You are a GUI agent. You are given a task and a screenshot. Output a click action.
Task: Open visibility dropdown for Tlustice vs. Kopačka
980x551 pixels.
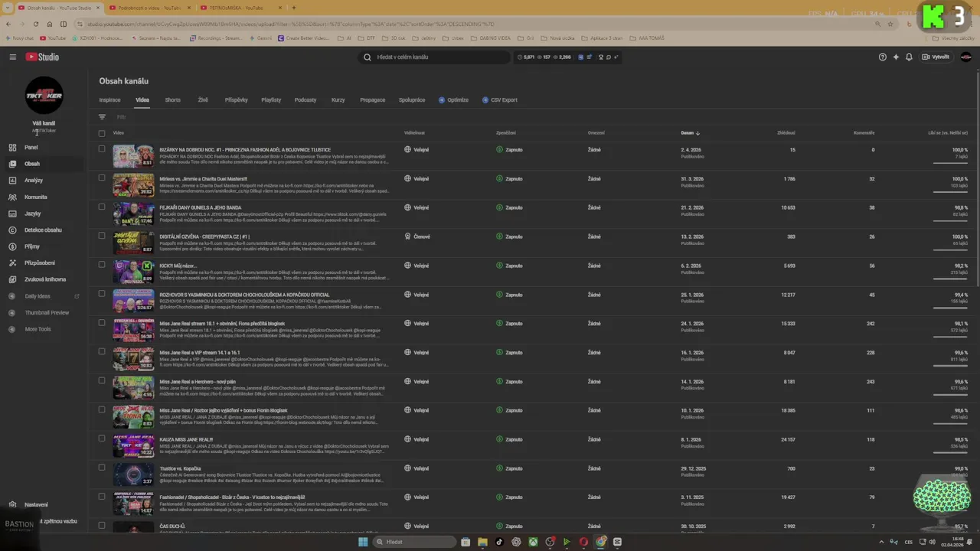pos(416,468)
